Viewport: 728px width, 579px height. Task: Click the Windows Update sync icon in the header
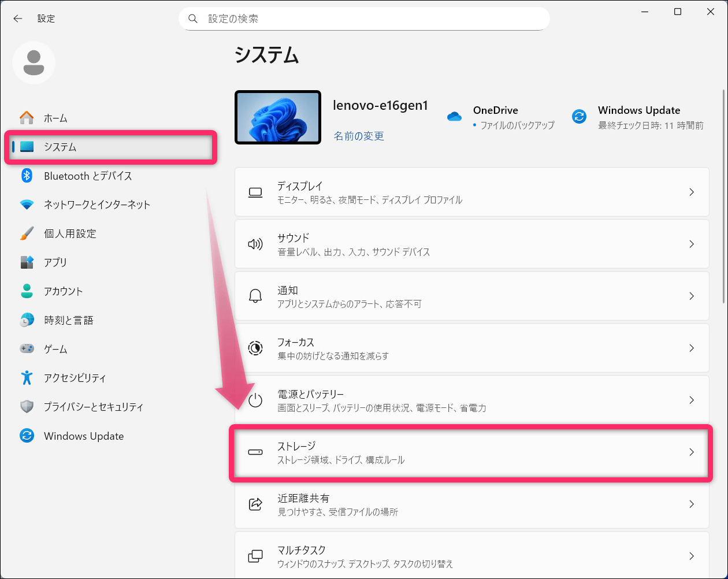pos(579,117)
